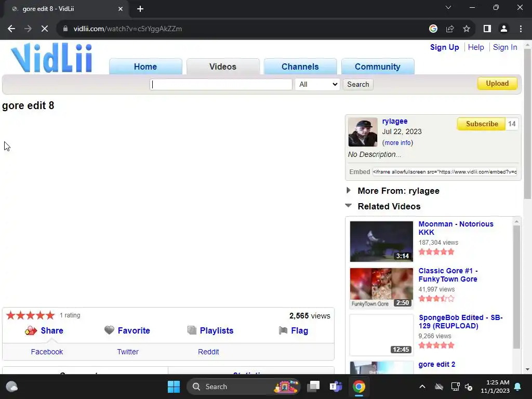Click the Sign In link

[505, 47]
